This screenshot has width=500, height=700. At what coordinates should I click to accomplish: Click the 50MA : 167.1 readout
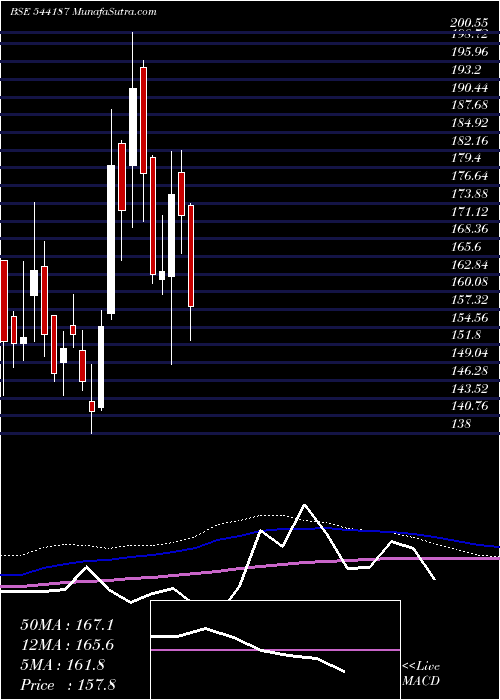[x=67, y=625]
